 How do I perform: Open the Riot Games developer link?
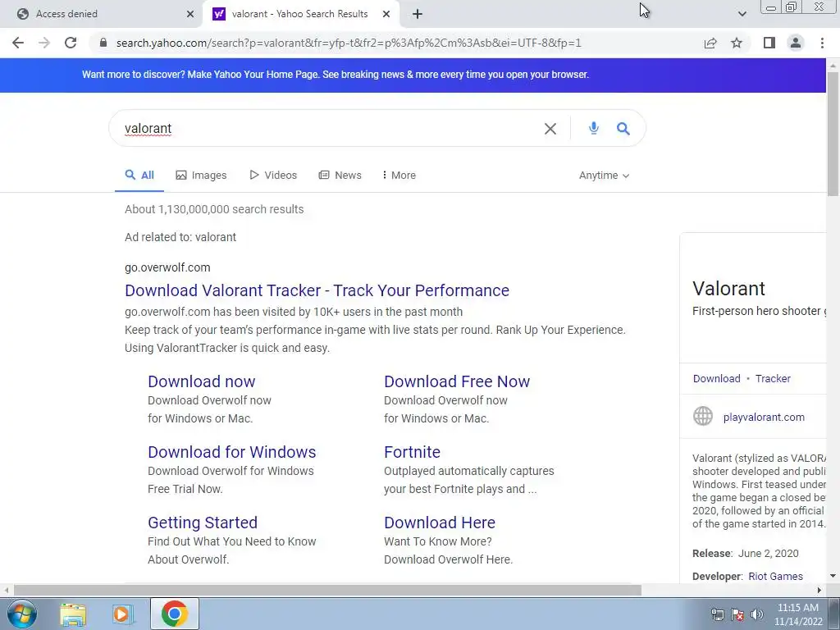775,577
